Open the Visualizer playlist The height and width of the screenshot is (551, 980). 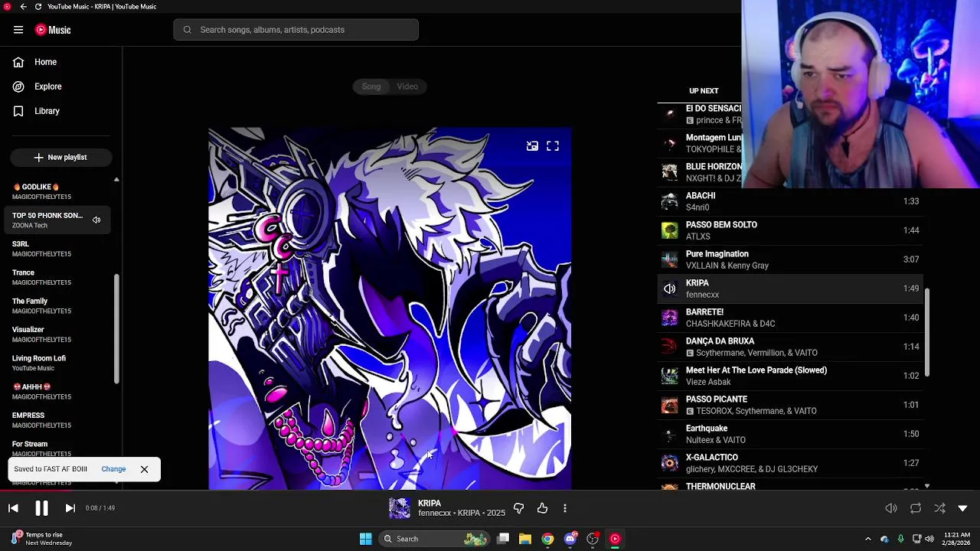[57, 334]
